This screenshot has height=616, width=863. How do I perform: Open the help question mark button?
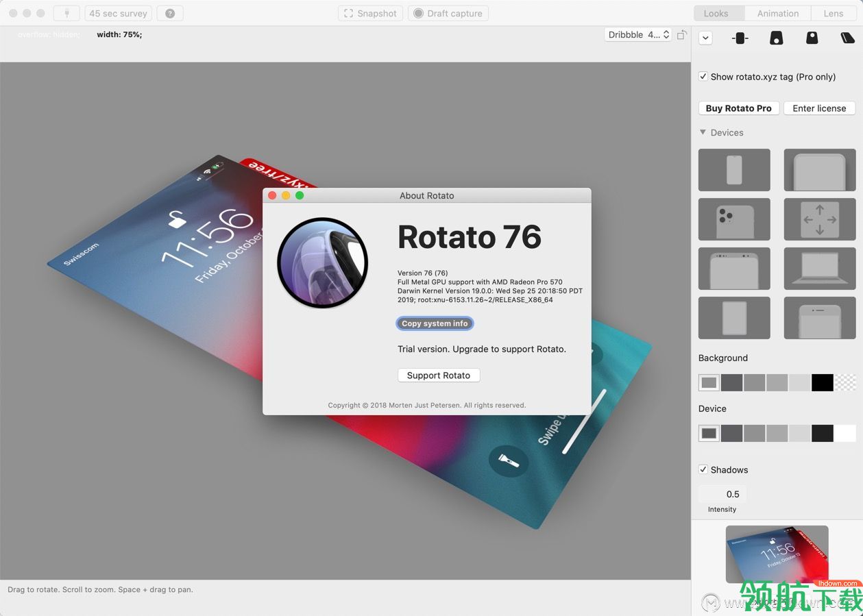click(x=170, y=13)
